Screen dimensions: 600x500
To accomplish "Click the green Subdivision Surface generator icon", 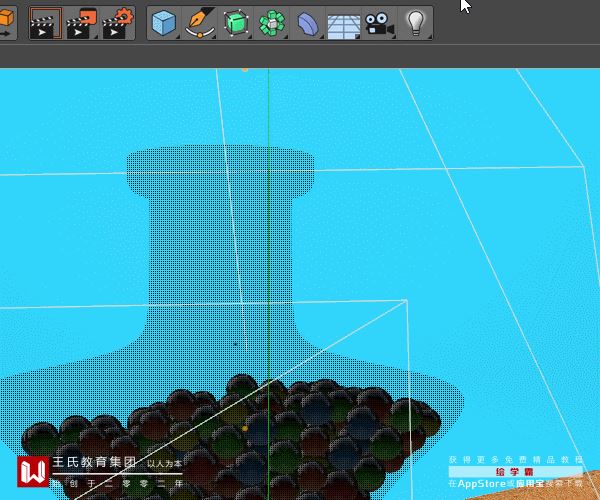I will [236, 23].
